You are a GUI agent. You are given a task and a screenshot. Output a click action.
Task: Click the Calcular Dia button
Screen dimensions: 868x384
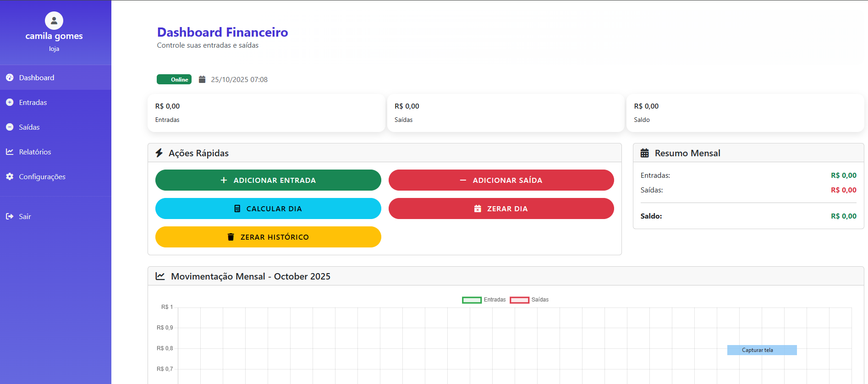(268, 208)
